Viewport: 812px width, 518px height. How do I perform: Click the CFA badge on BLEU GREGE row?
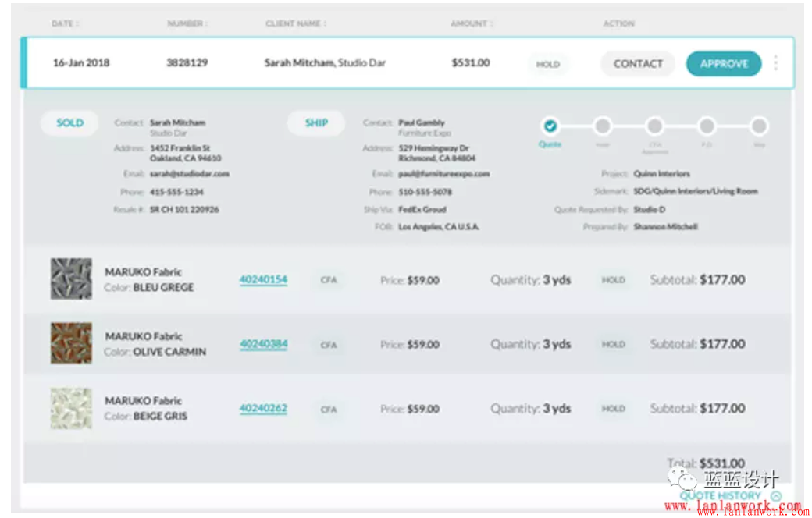tap(329, 280)
